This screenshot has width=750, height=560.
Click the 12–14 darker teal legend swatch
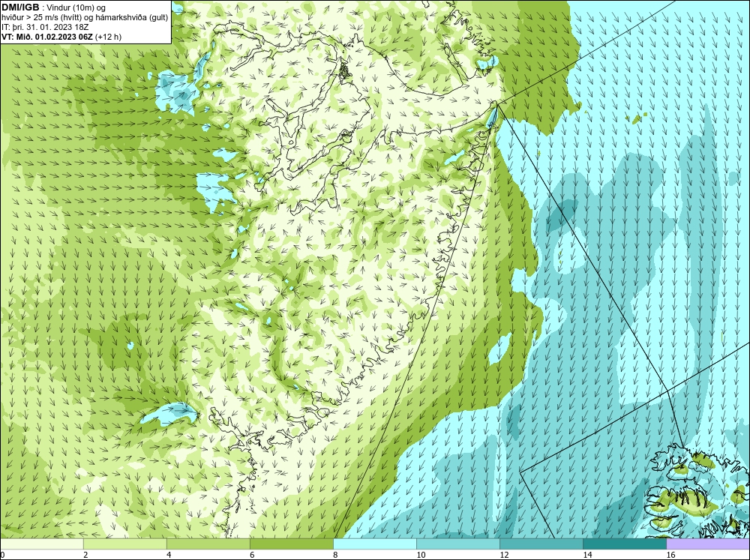click(541, 544)
